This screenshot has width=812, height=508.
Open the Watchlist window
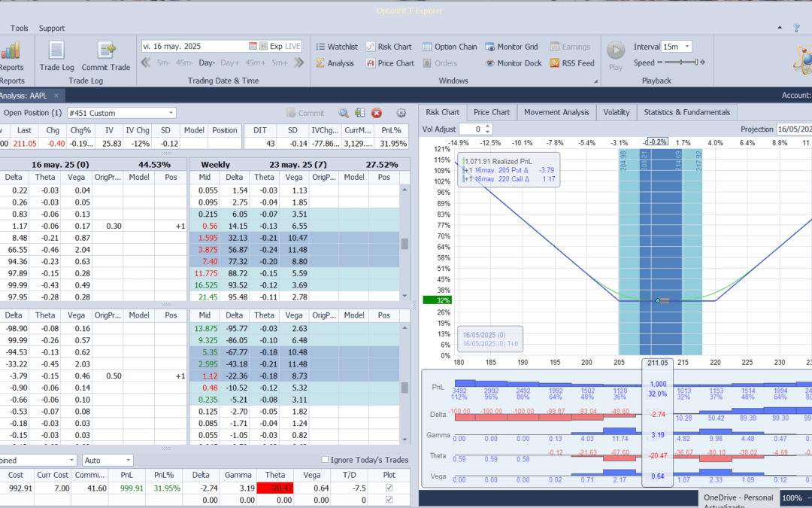tap(337, 47)
